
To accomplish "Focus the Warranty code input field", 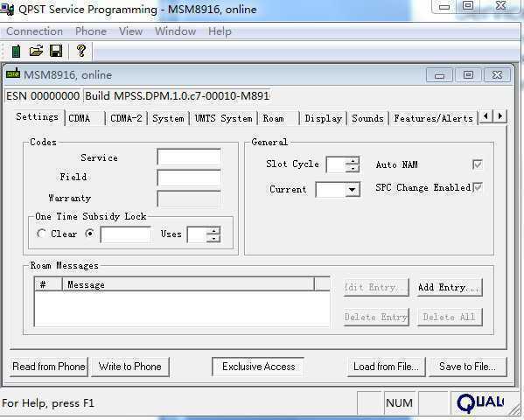I will click(189, 199).
